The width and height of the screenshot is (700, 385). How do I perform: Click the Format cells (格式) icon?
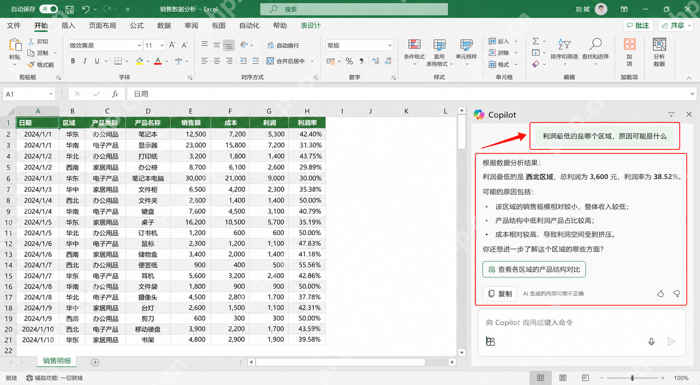tap(492, 64)
